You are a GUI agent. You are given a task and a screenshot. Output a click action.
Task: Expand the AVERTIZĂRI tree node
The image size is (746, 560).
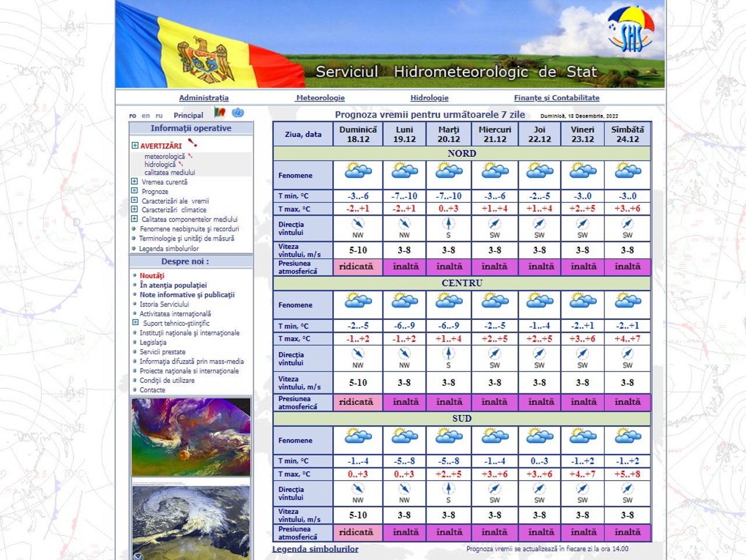[x=135, y=146]
